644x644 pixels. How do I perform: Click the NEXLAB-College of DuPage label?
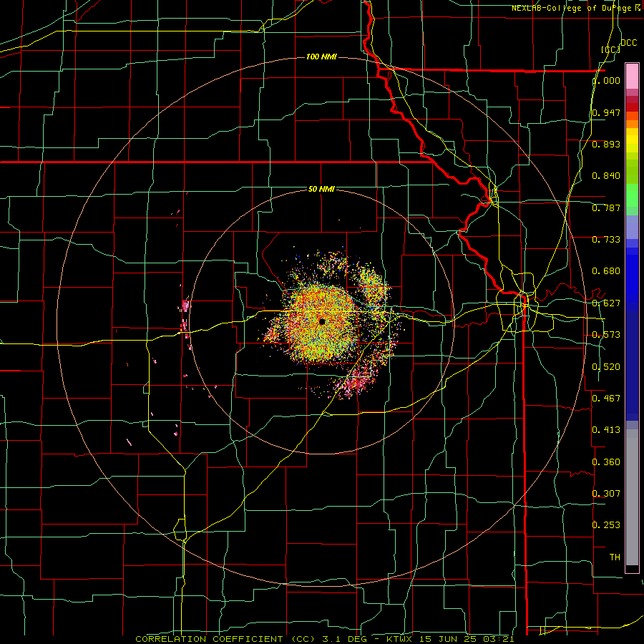572,8
